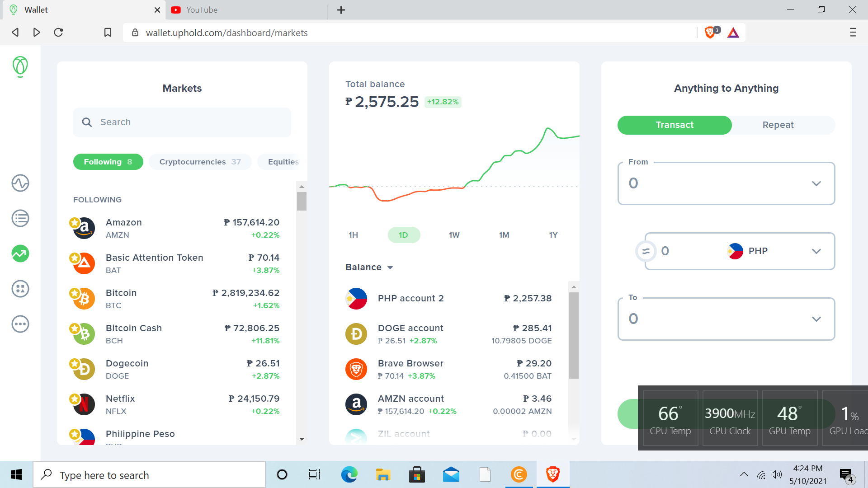Open the volume control in system tray
Image resolution: width=868 pixels, height=488 pixels.
(777, 474)
